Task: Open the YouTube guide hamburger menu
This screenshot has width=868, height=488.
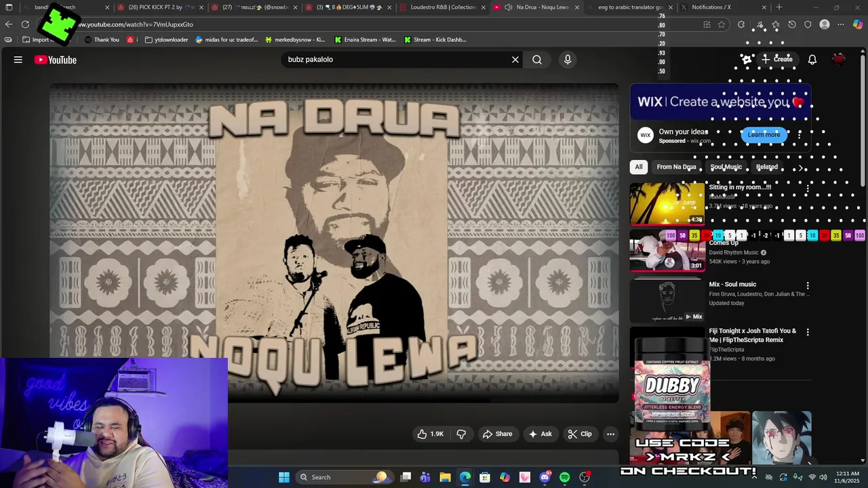Action: point(18,60)
